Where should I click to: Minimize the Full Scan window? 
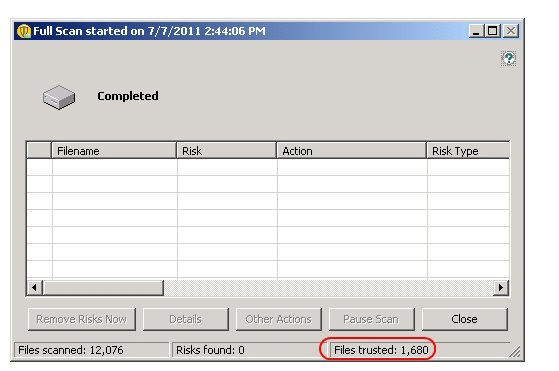click(476, 31)
